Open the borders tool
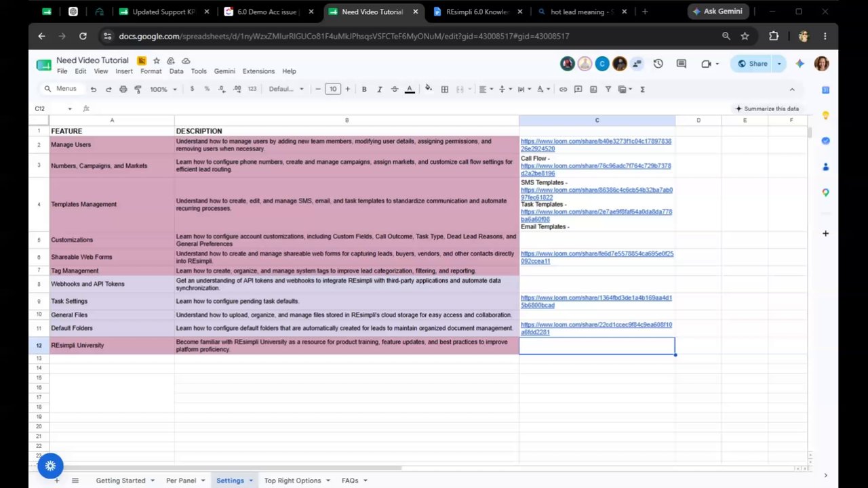Screen dimensions: 868x488 445,89
